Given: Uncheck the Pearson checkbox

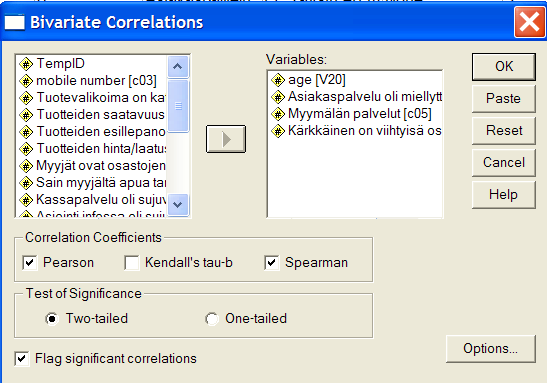Looking at the screenshot, I should (x=29, y=263).
